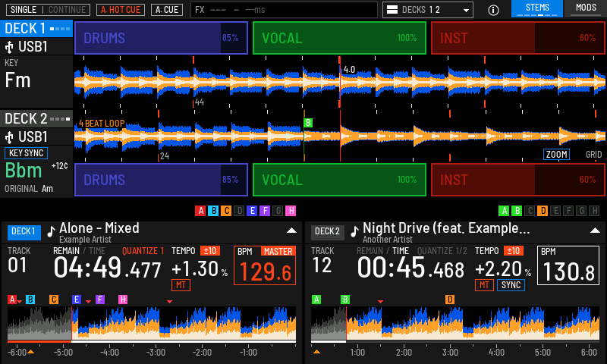
Task: Select Deck 1 empty hot cue G pad
Action: tap(278, 211)
